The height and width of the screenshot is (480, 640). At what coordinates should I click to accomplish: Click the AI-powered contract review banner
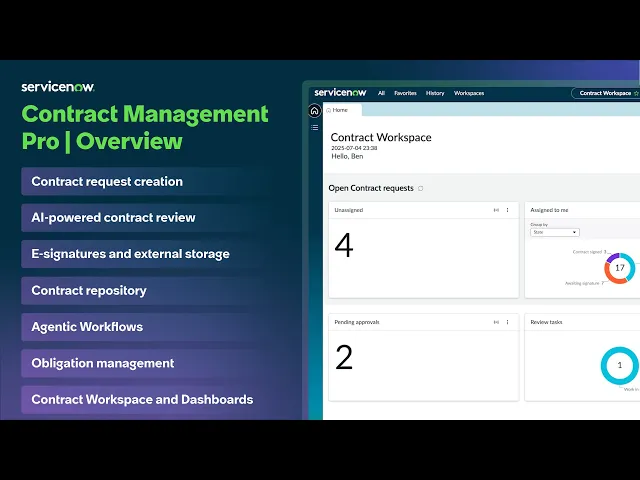coord(141,218)
